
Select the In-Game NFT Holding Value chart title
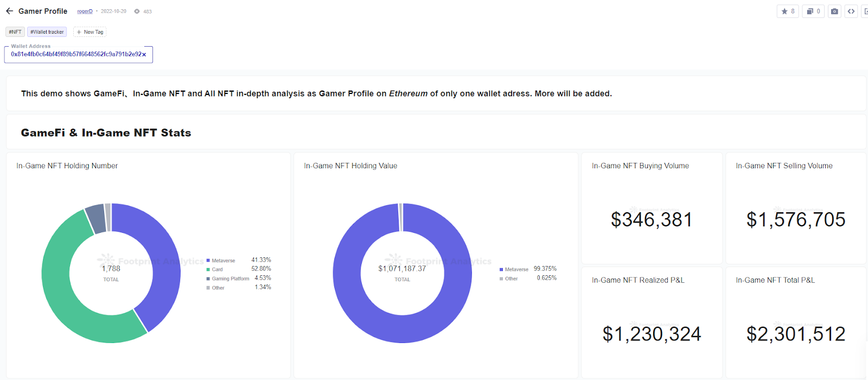pyautogui.click(x=350, y=166)
